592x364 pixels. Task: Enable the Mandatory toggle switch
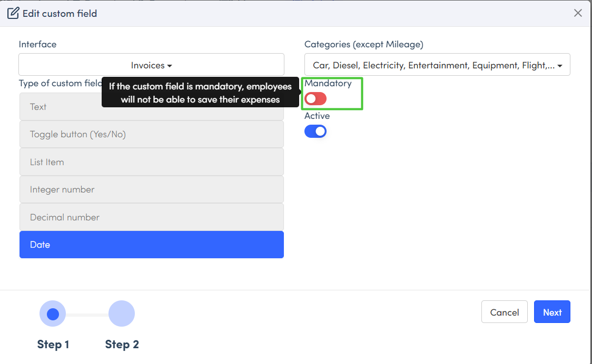pyautogui.click(x=315, y=98)
